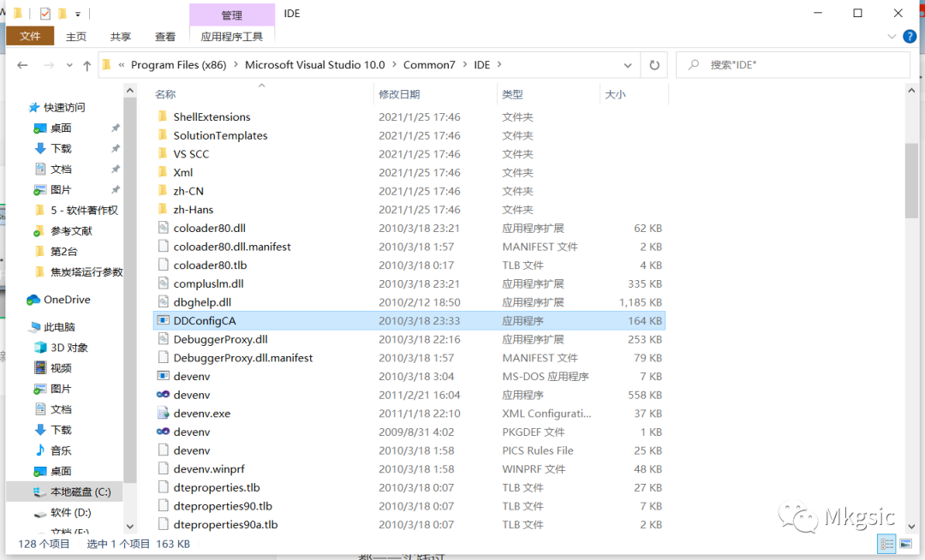Select the SolutionTemplates folder
The width and height of the screenshot is (925, 560).
(220, 135)
